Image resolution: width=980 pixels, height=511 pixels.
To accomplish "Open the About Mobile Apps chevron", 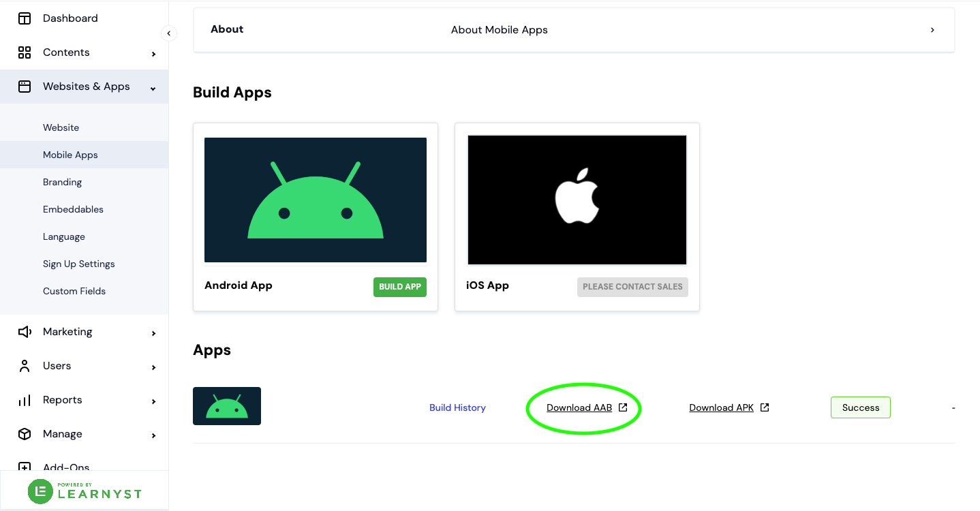I will [932, 30].
